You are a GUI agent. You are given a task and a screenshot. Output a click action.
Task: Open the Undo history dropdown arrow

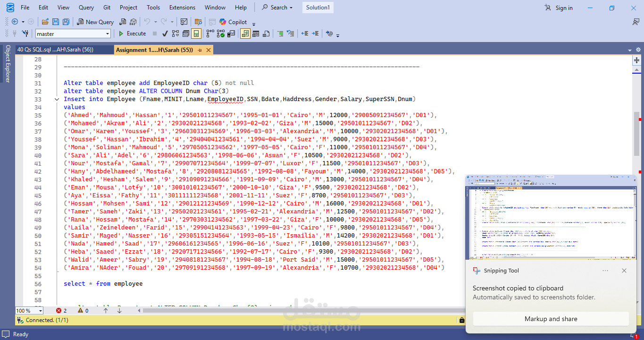[155, 22]
